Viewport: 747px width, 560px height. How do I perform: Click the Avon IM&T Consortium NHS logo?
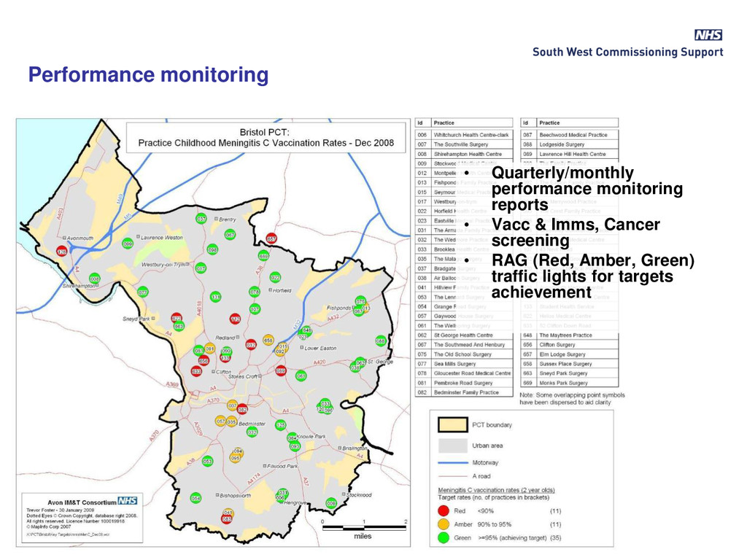(127, 500)
